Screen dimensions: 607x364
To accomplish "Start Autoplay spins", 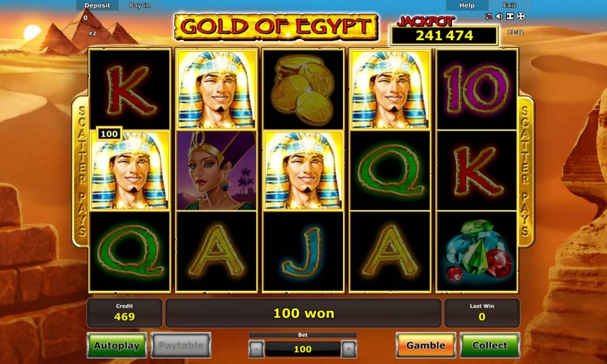I will point(117,345).
